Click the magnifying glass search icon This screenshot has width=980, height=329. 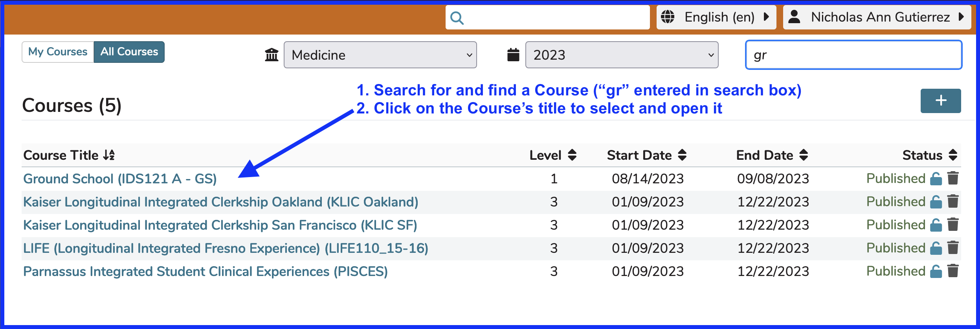(457, 18)
